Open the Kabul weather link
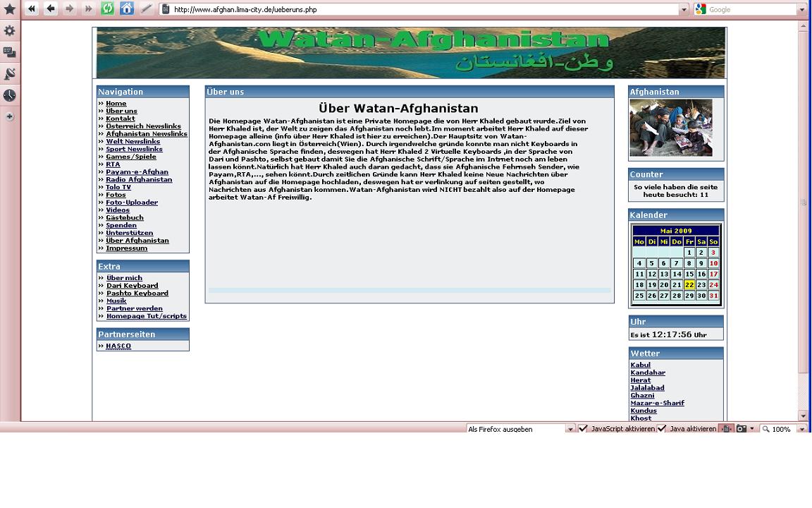Image resolution: width=812 pixels, height=508 pixels. coord(641,365)
